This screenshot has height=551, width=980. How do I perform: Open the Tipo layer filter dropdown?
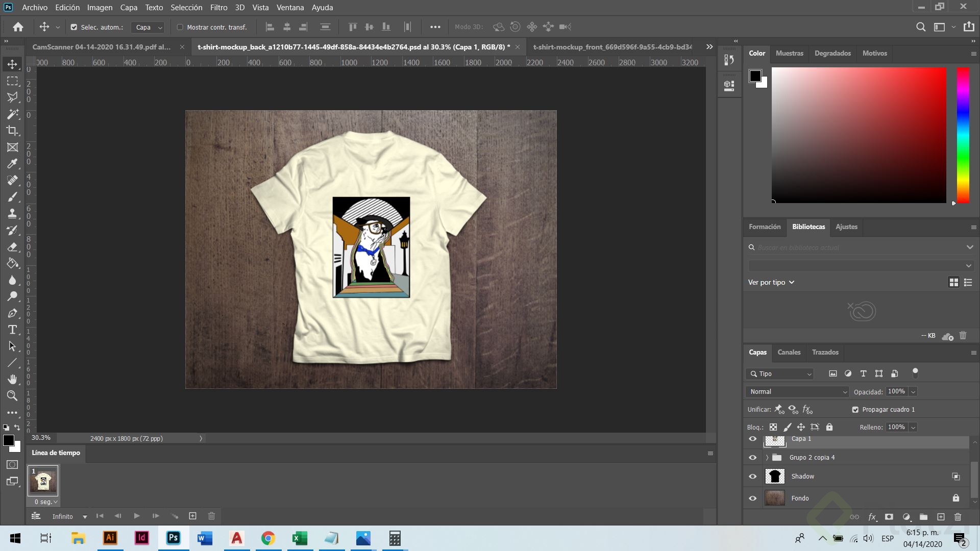tap(780, 374)
